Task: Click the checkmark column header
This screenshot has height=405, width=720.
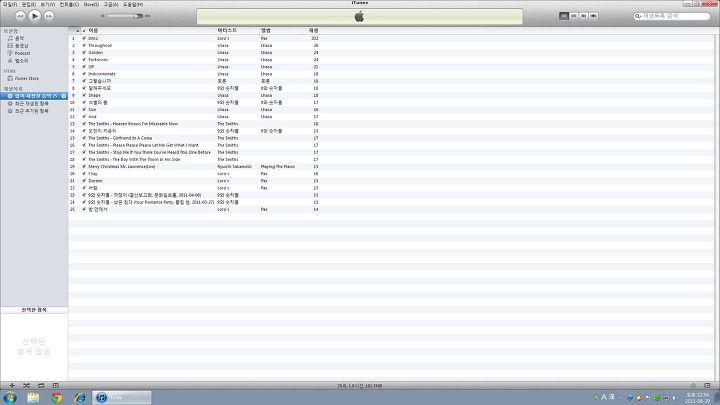Action: 84,30
